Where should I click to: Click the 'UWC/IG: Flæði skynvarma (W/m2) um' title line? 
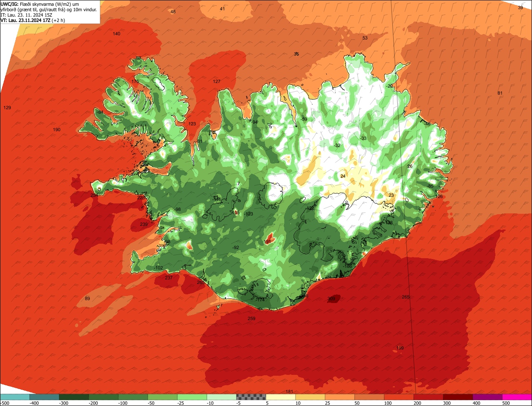pos(40,4)
